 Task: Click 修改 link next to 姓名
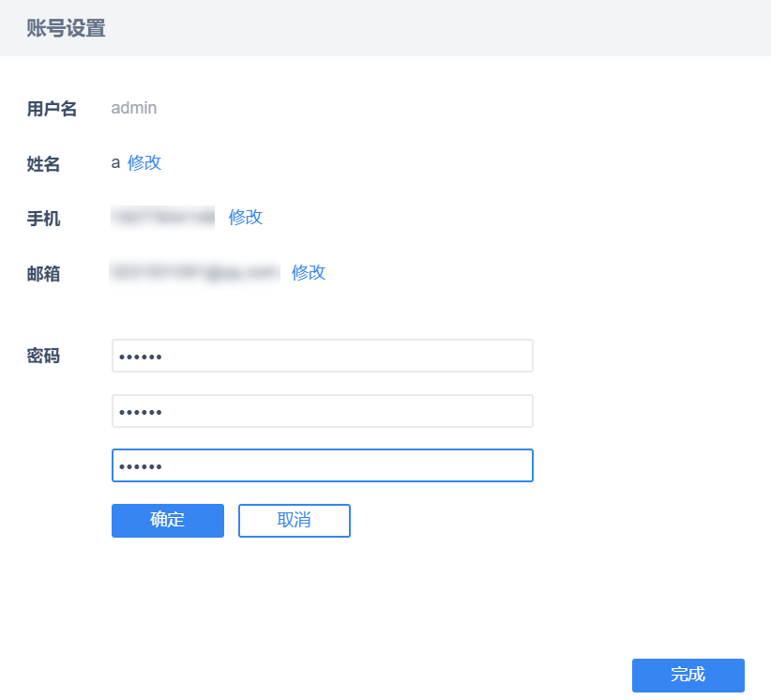point(144,162)
